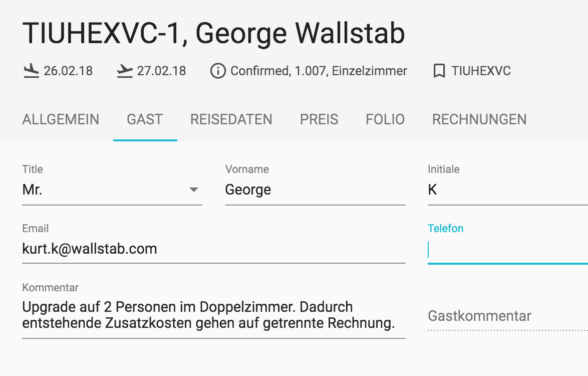Open the Title dropdown arrow
The height and width of the screenshot is (376, 588).
pos(193,190)
